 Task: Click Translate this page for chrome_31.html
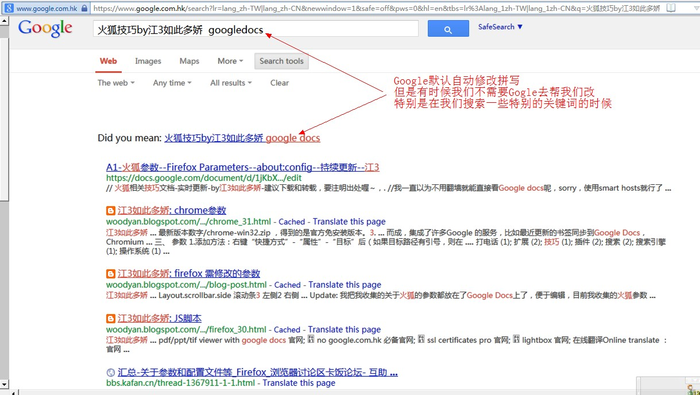[349, 222]
